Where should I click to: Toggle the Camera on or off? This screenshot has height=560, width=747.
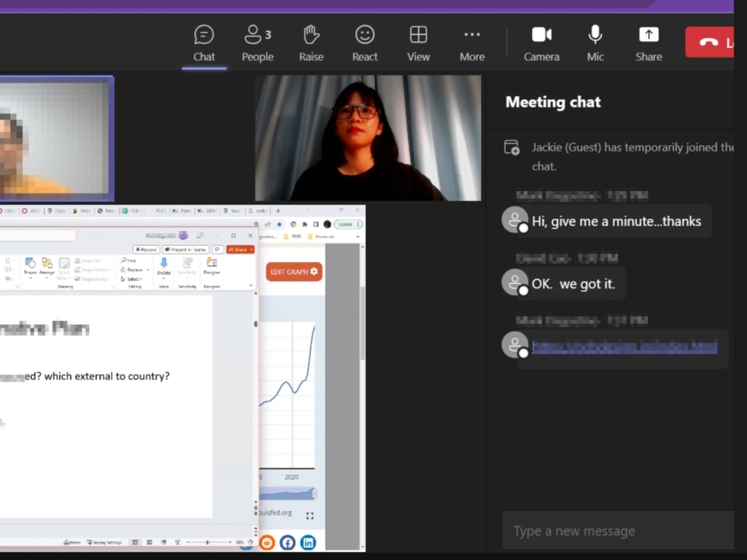(x=542, y=43)
